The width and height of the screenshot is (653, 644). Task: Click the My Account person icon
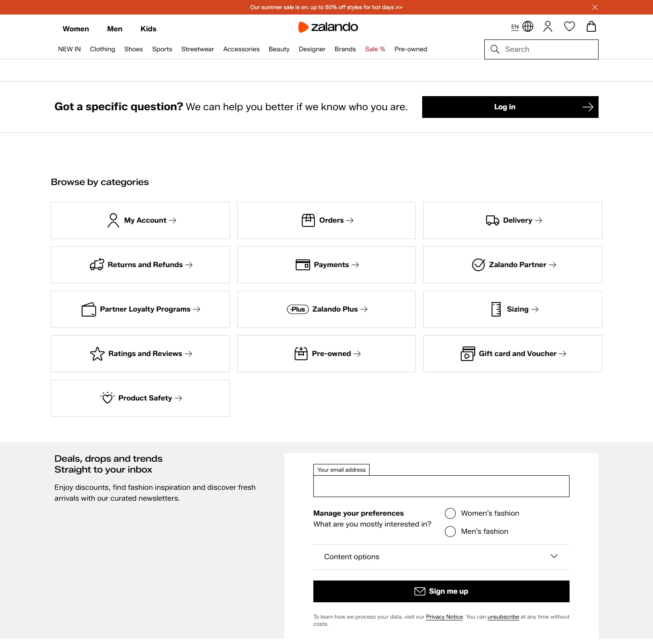point(113,220)
